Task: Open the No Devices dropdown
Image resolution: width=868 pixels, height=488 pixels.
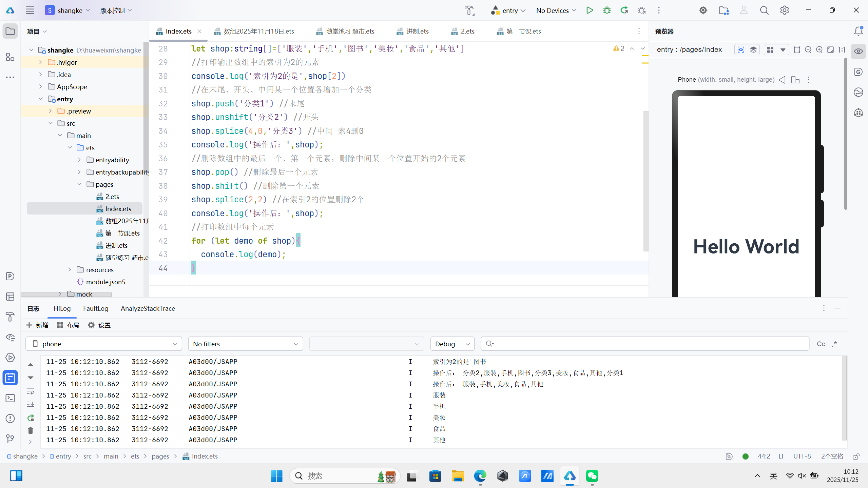Action: click(x=556, y=11)
